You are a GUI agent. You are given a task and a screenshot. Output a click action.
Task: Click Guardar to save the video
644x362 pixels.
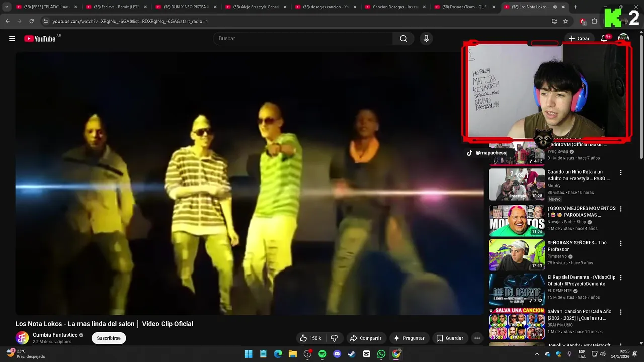coord(450,338)
